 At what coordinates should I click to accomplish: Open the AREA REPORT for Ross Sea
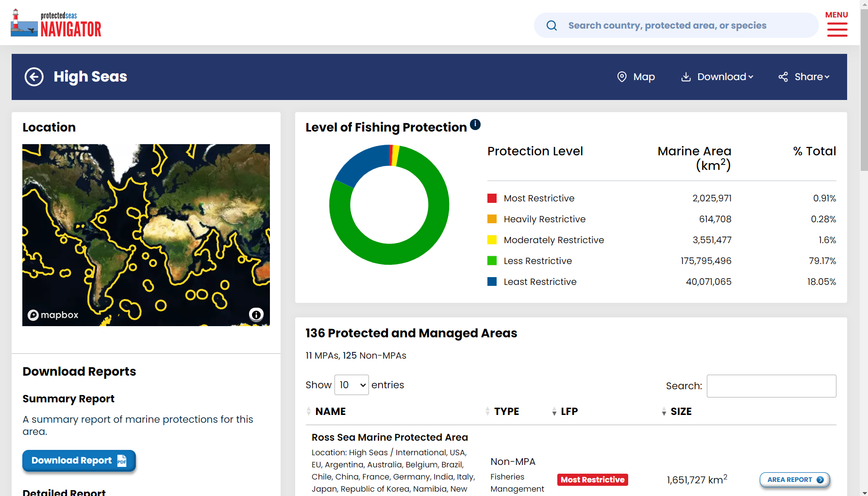pos(795,479)
